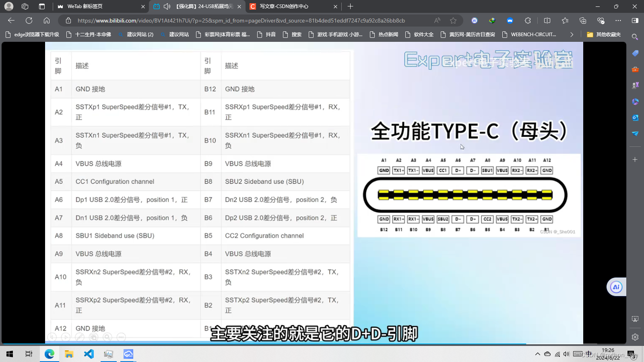Open the 软件大全 bookmark
This screenshot has height=362, width=644.
[419, 35]
